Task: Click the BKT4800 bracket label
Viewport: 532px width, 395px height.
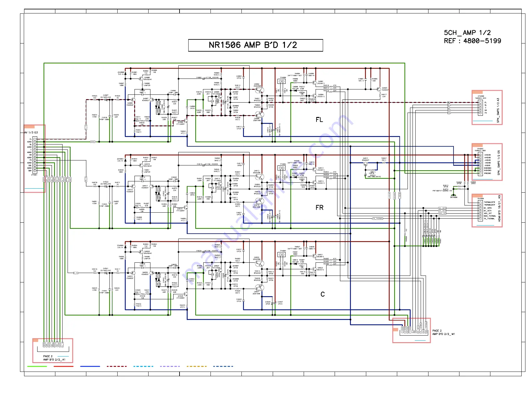Action: (454, 197)
